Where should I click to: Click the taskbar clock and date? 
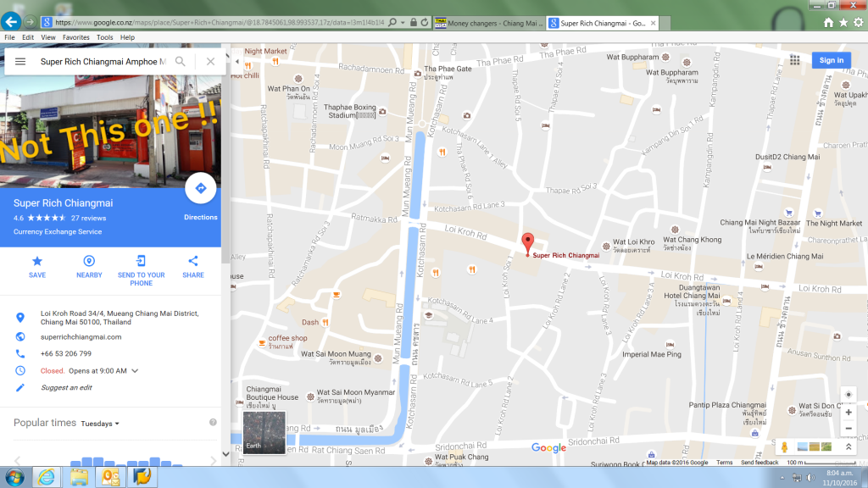click(x=839, y=478)
